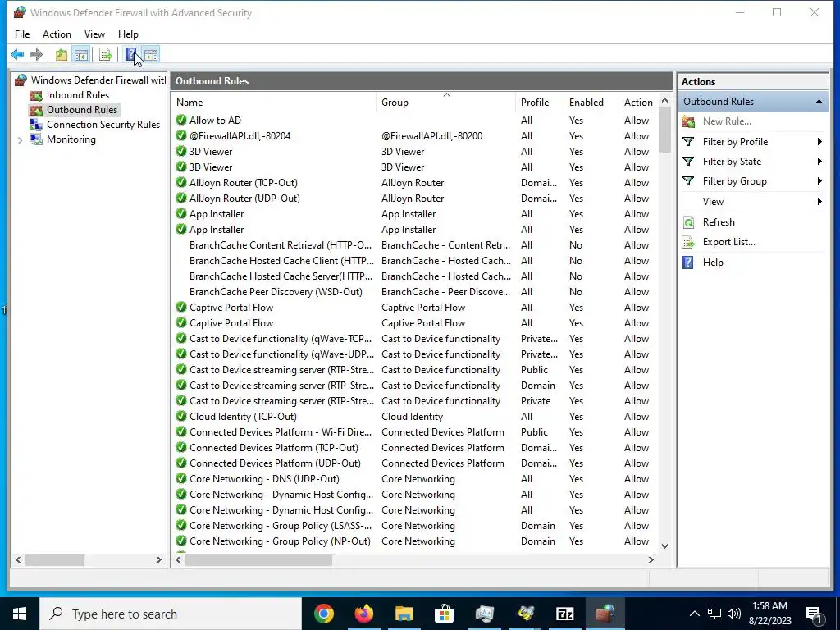Select Connection Security Rules node
The image size is (840, 630).
click(103, 125)
